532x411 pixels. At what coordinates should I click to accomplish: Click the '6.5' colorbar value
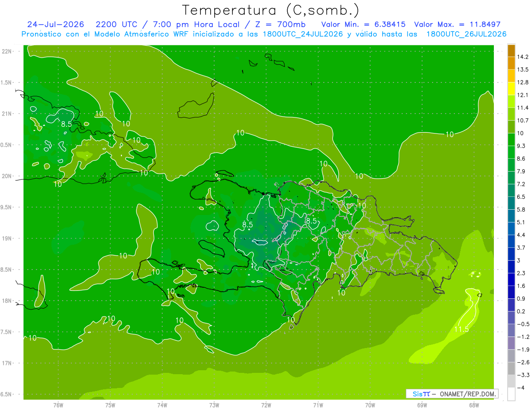521,197
